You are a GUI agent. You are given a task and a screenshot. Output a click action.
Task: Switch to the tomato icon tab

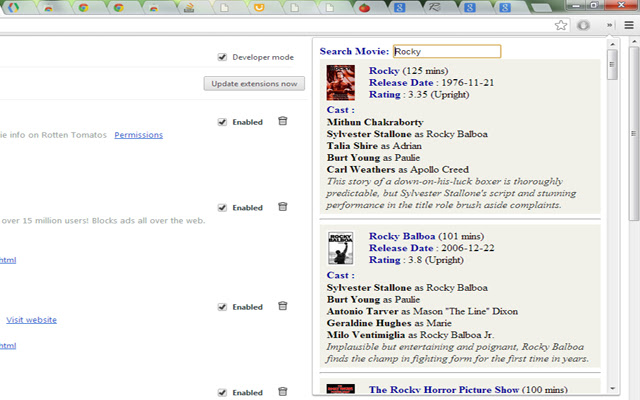[x=364, y=8]
